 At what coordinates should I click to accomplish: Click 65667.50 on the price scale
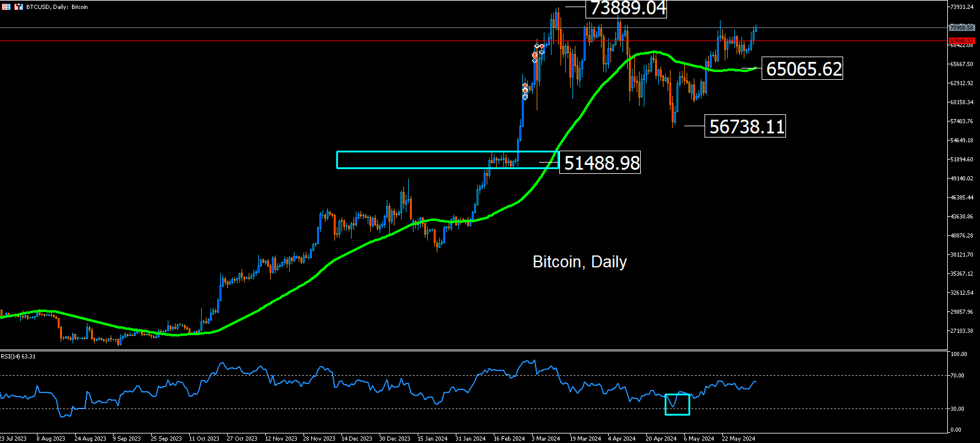[962, 64]
